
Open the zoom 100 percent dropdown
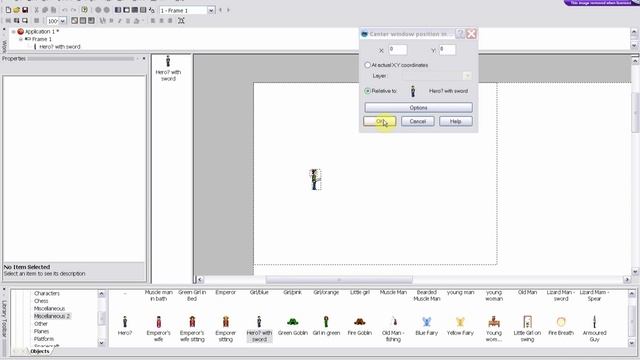tap(62, 21)
